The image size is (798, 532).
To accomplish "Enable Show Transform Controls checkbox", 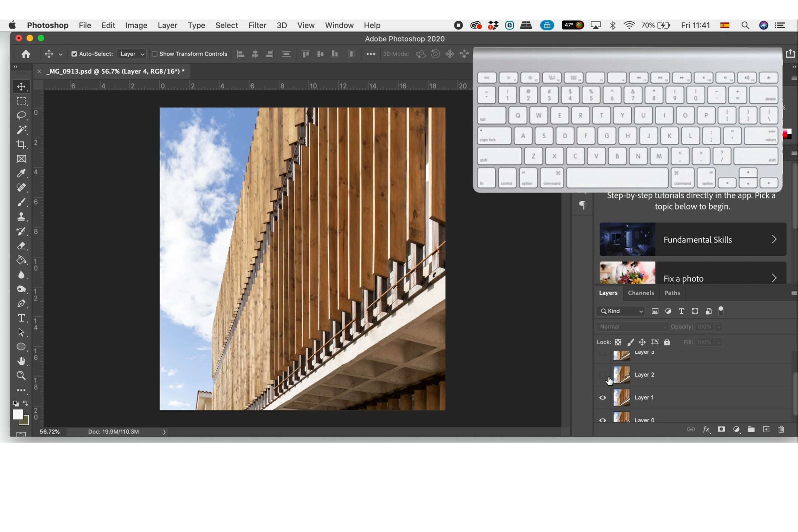I will coord(155,54).
